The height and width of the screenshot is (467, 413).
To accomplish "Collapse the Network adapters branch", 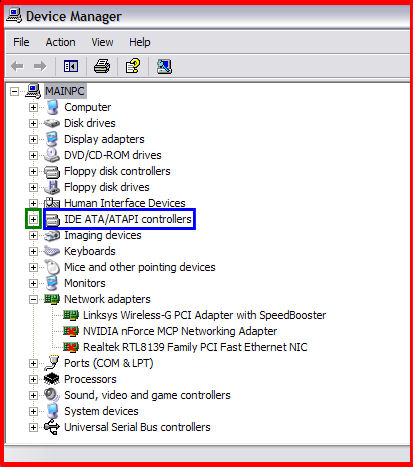I will pos(33,299).
